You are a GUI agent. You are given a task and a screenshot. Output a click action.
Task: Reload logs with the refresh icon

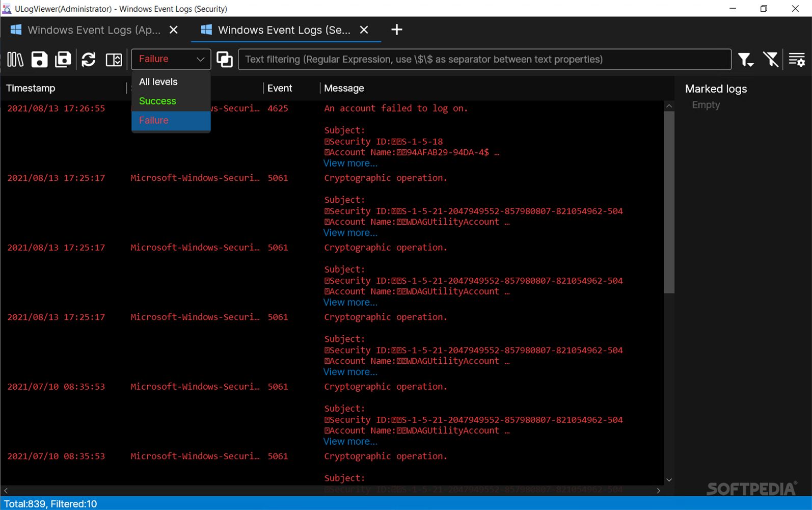[89, 60]
